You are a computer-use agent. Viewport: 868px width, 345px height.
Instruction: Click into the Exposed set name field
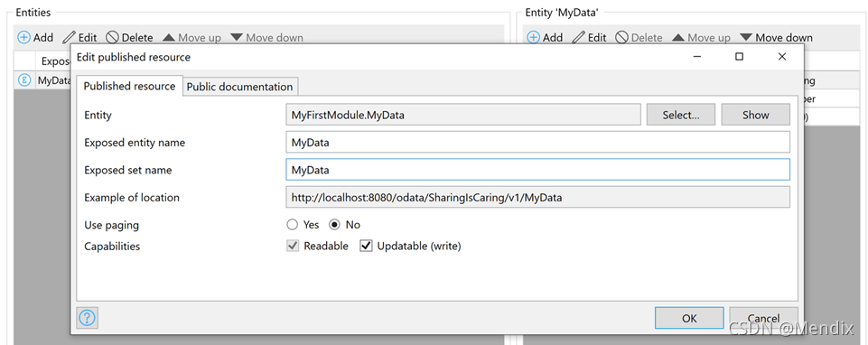pyautogui.click(x=537, y=170)
